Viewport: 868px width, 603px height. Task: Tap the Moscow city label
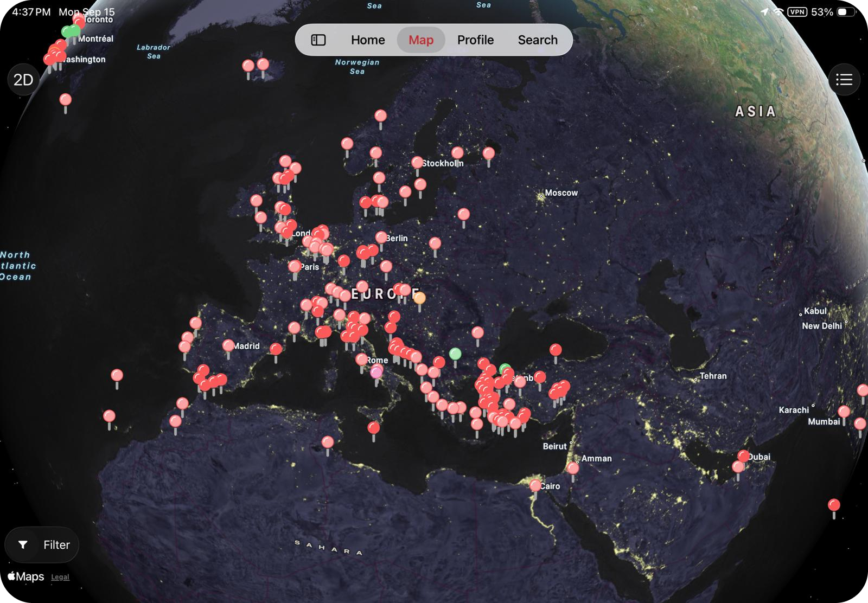point(560,193)
